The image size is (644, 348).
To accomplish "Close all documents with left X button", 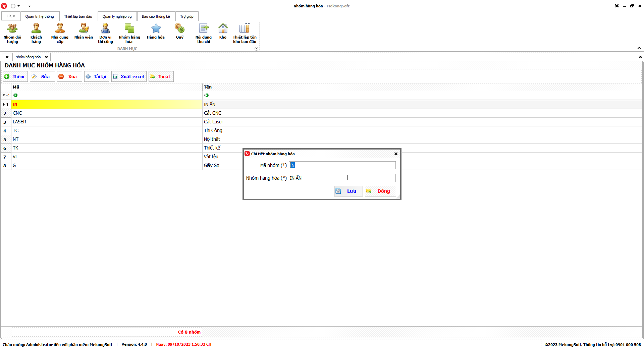I will [7, 57].
